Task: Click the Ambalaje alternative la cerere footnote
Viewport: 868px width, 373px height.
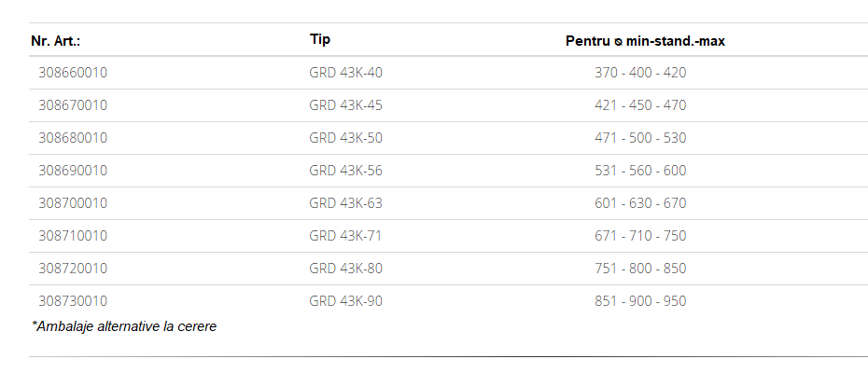Action: (x=124, y=326)
